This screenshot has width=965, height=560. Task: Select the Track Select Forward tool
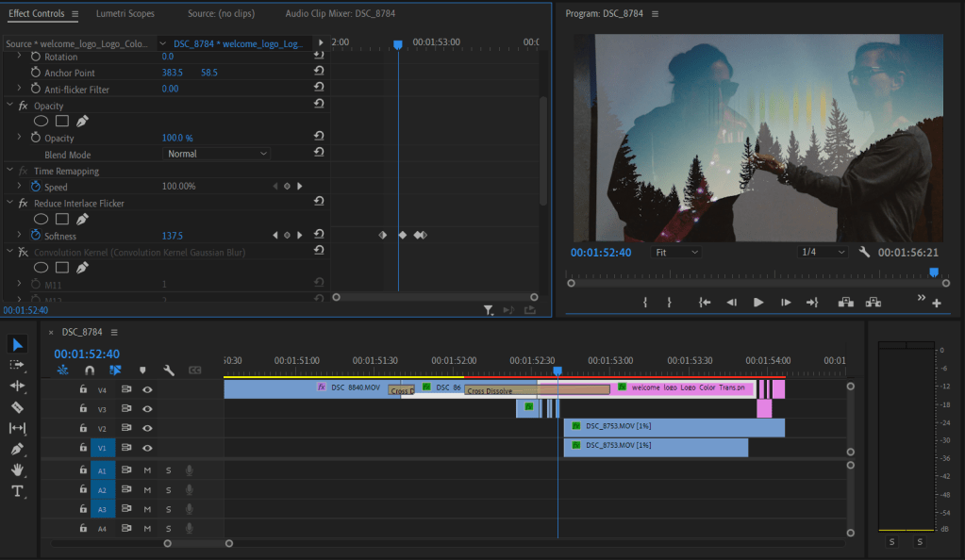point(17,365)
